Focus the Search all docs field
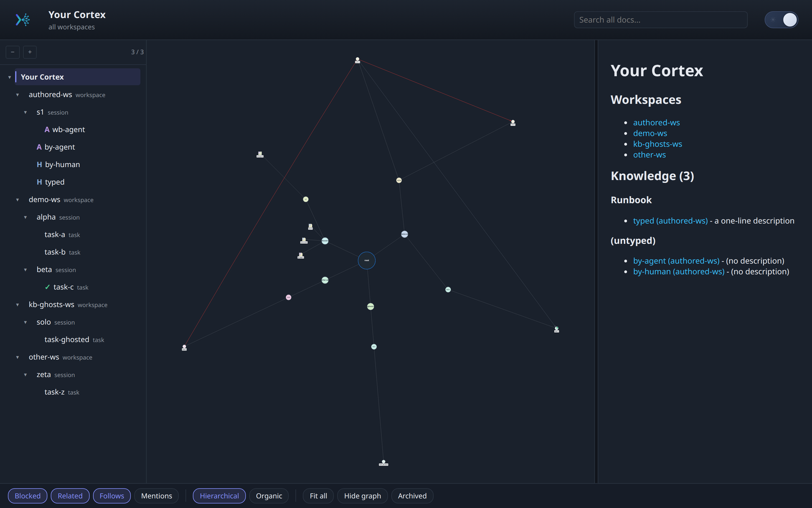 660,20
